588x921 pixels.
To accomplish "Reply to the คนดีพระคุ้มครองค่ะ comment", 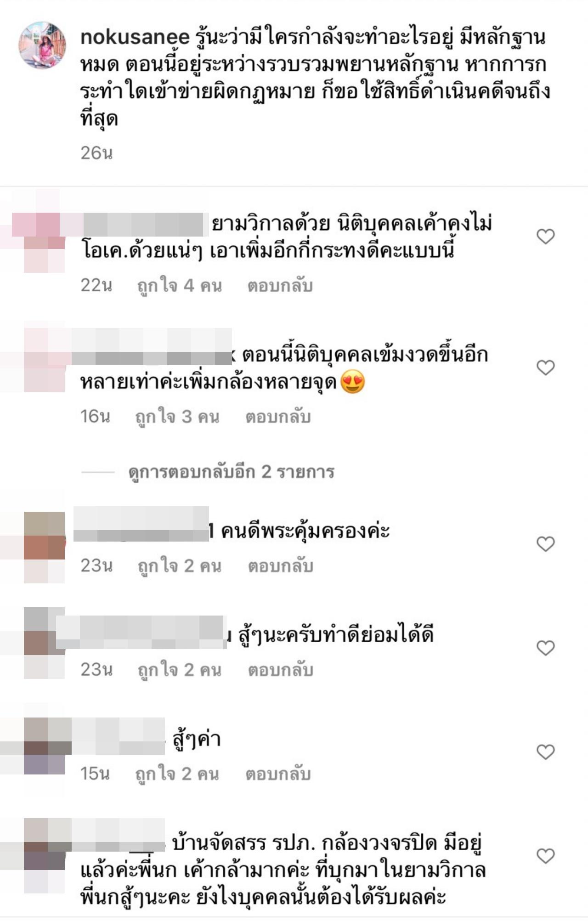I will click(x=281, y=566).
